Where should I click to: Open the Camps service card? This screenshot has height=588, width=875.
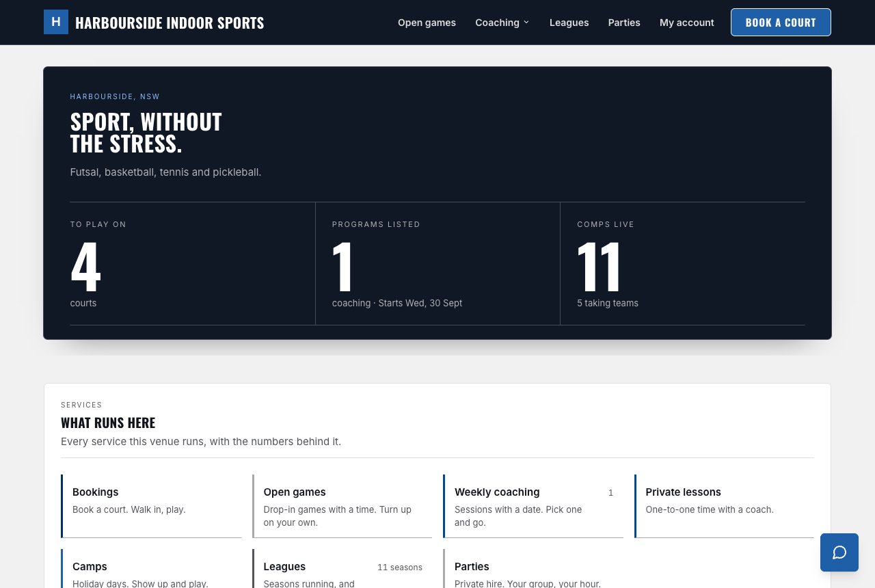pyautogui.click(x=151, y=569)
